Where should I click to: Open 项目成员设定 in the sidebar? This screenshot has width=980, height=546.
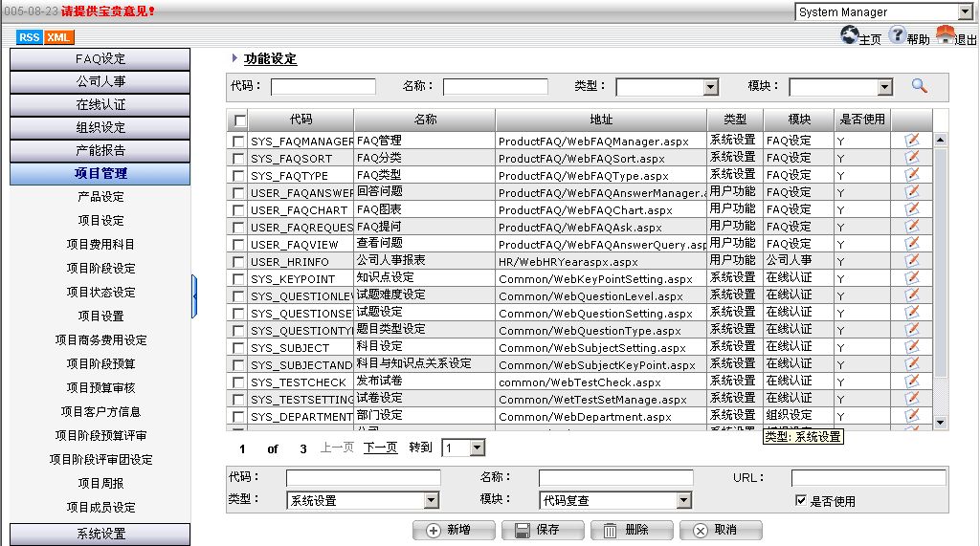point(100,507)
